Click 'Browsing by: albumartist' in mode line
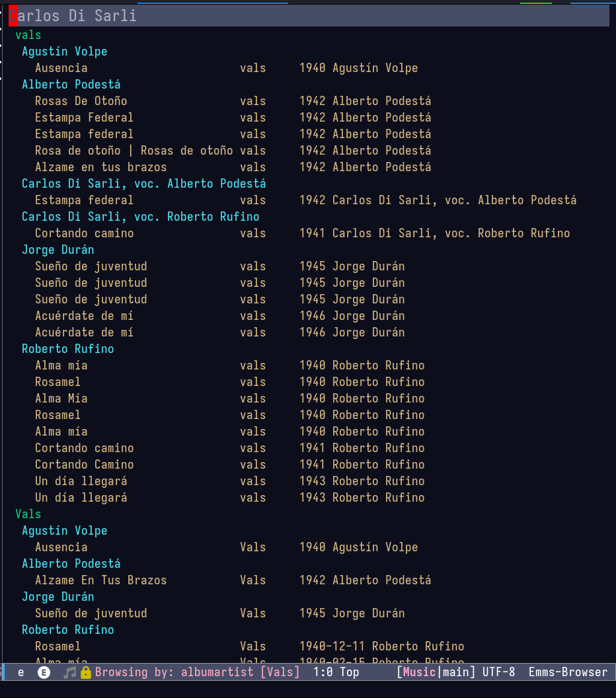 click(174, 672)
